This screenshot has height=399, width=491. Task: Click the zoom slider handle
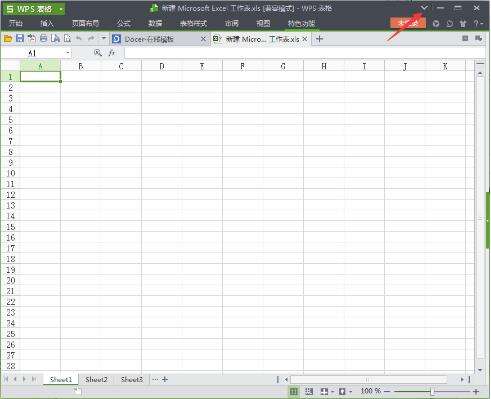click(432, 391)
